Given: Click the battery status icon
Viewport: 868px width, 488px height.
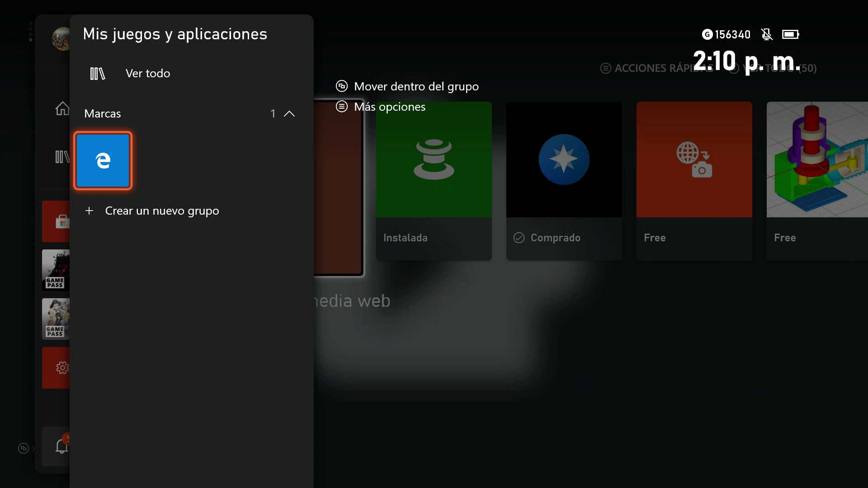Looking at the screenshot, I should (790, 34).
